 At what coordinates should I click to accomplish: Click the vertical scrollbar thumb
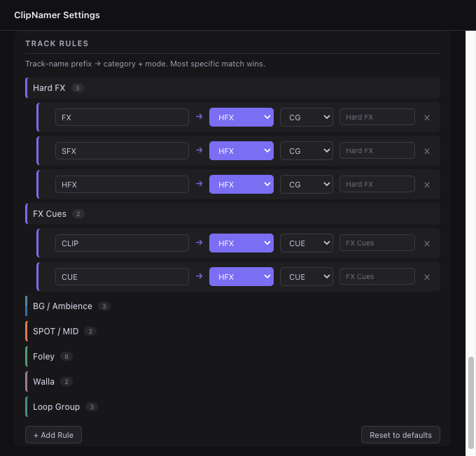pyautogui.click(x=471, y=403)
